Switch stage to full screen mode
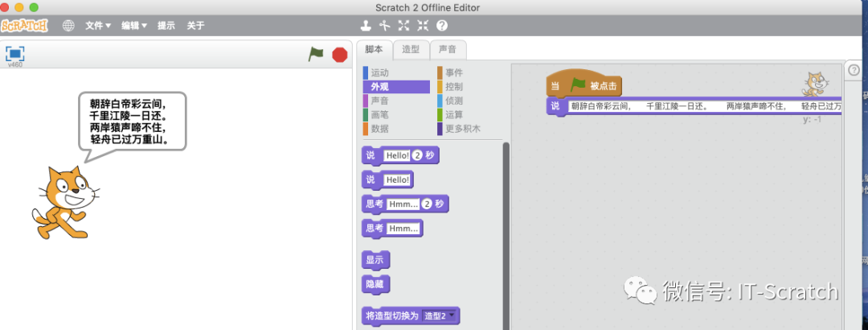Screen dimensions: 868x330 [x=15, y=54]
